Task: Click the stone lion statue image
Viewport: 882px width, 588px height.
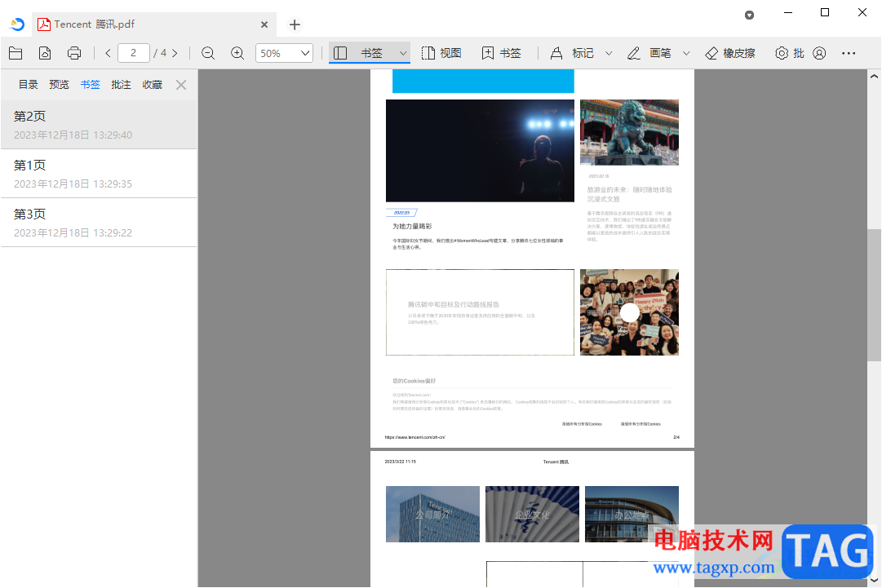Action: [x=629, y=132]
